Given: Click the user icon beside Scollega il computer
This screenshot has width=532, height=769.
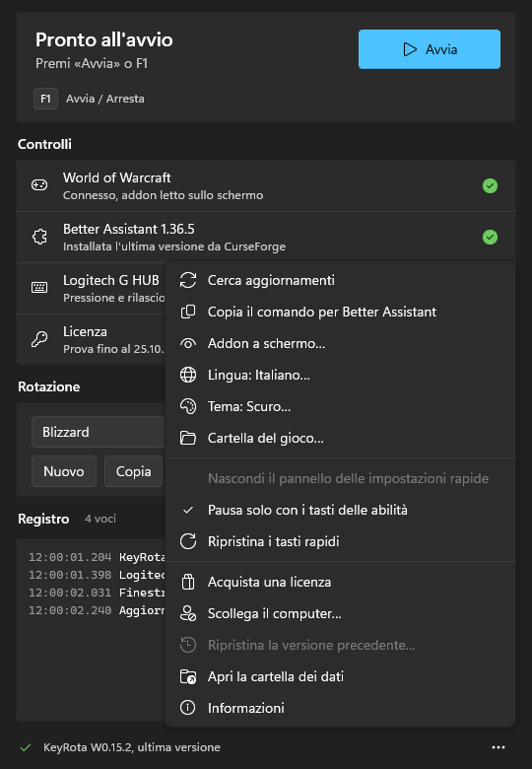Looking at the screenshot, I should pyautogui.click(x=188, y=613).
